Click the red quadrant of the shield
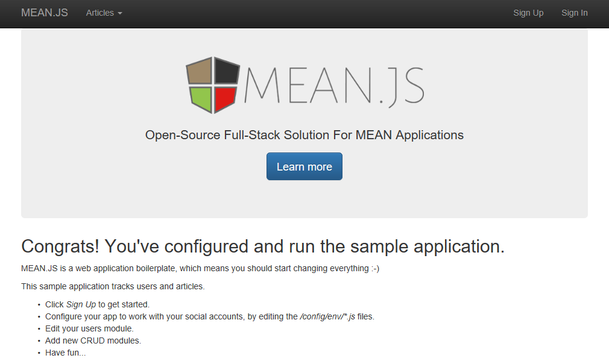609x364 pixels. [224, 99]
